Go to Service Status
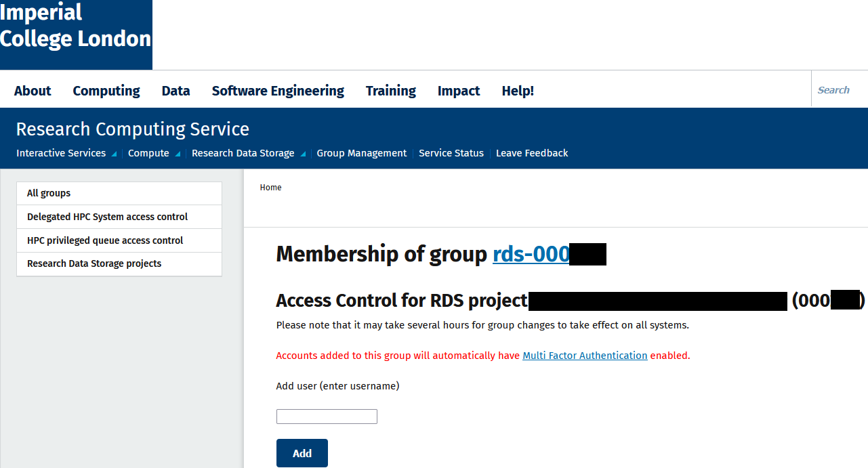 click(x=451, y=153)
